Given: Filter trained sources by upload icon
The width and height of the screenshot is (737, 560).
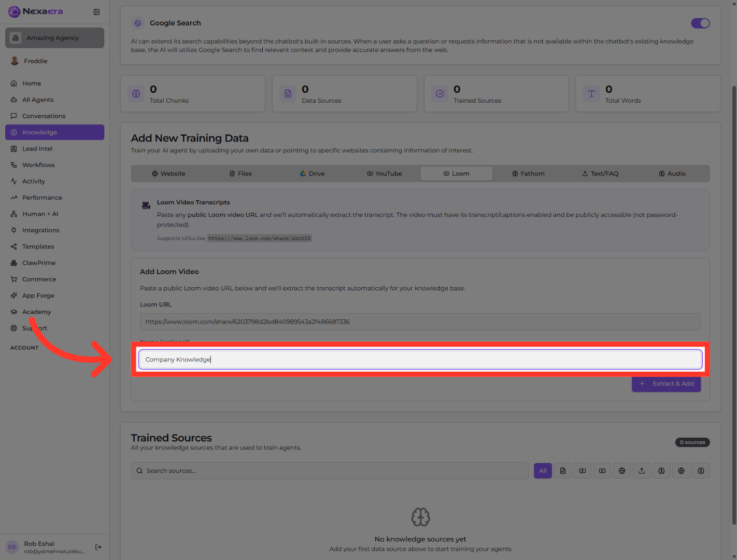Looking at the screenshot, I should [642, 471].
